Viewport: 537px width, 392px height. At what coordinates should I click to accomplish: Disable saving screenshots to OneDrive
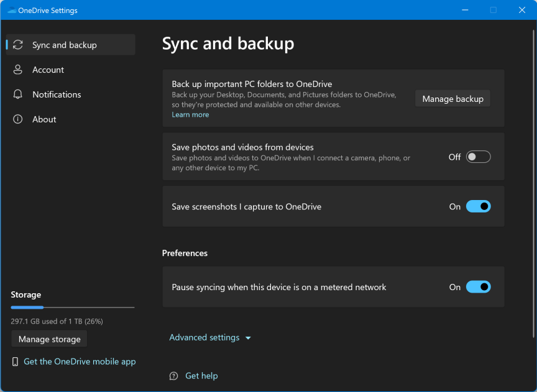(479, 206)
